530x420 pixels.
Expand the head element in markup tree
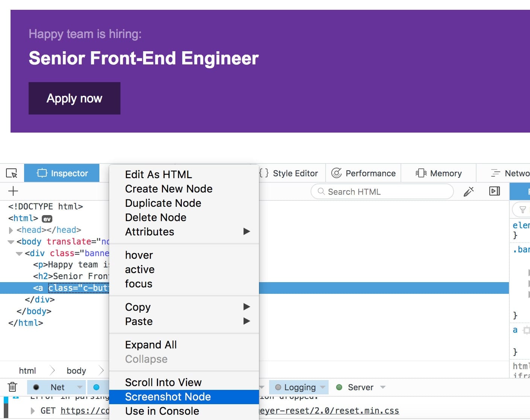[11, 230]
